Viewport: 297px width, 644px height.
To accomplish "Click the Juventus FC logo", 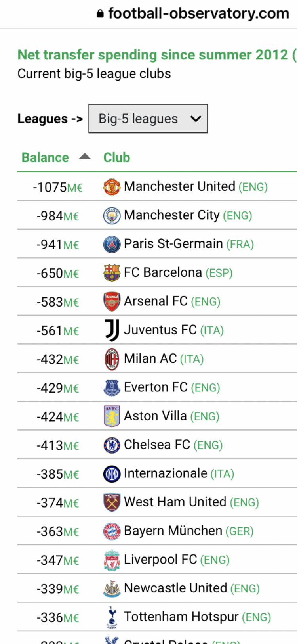I will point(112,330).
